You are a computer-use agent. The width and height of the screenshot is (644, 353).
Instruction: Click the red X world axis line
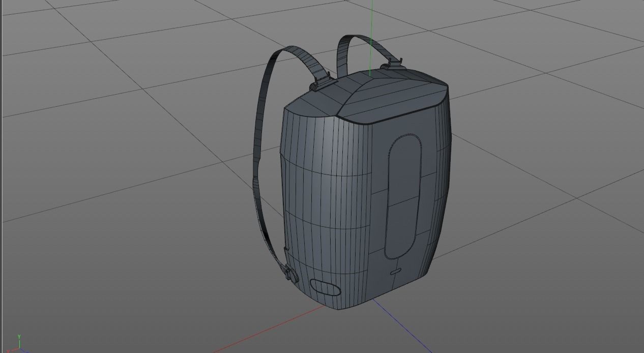270,328
